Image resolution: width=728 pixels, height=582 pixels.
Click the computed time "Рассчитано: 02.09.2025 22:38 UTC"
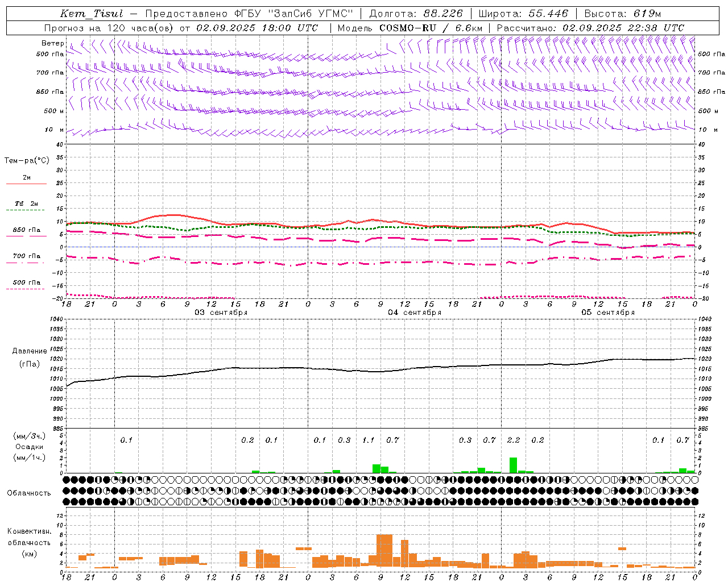pos(590,28)
